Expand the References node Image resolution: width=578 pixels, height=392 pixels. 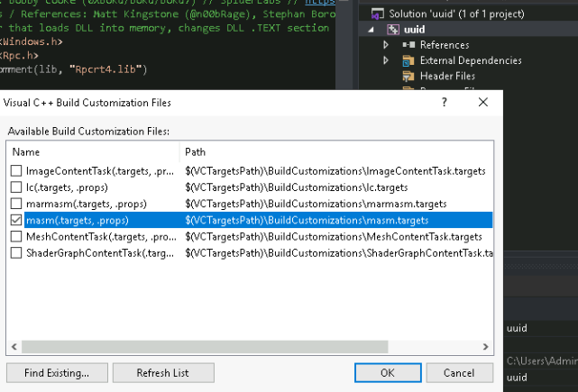pyautogui.click(x=386, y=45)
